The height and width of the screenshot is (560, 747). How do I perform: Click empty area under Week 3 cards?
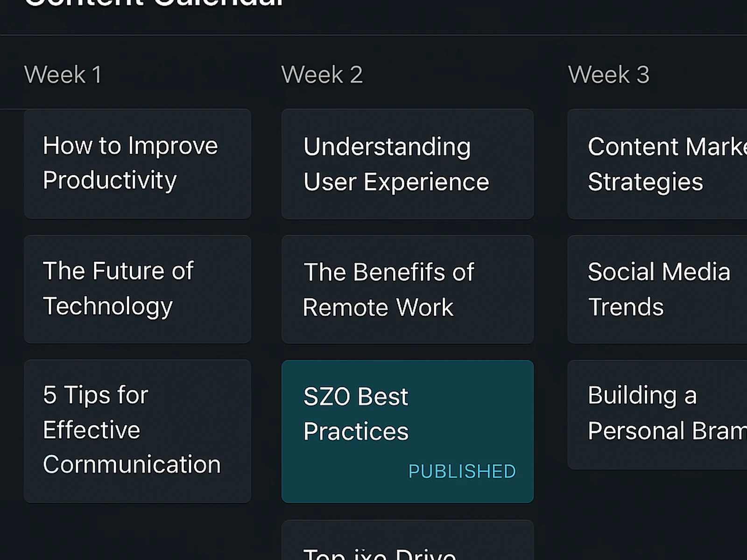click(x=657, y=513)
